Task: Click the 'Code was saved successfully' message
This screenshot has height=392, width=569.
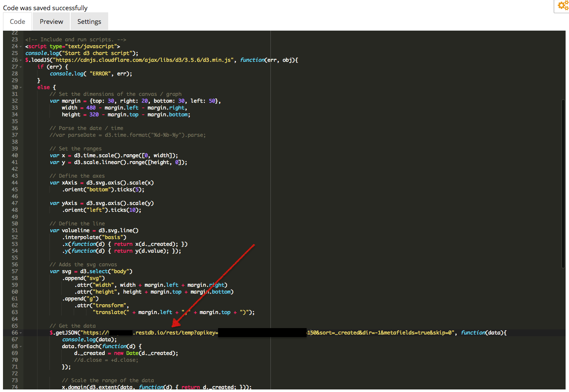Action: coord(45,8)
